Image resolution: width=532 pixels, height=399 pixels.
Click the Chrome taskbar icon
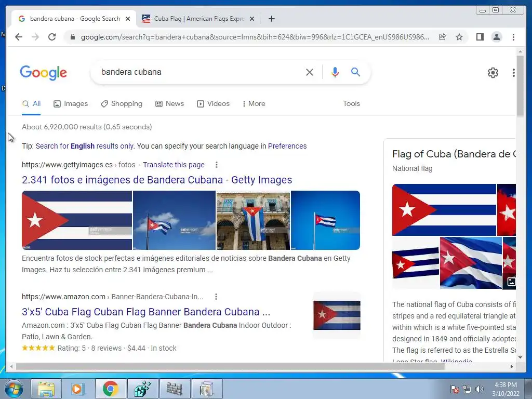tap(110, 389)
